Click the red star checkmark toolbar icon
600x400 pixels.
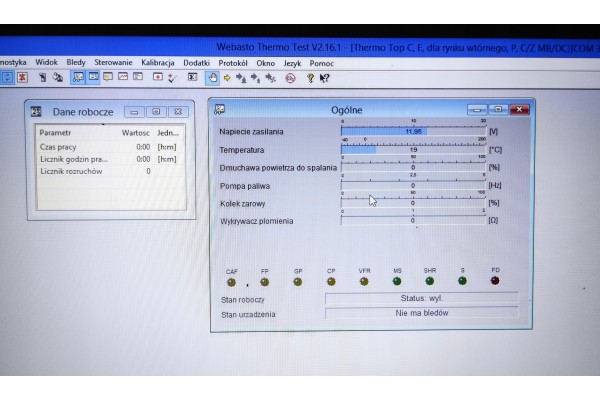172,78
